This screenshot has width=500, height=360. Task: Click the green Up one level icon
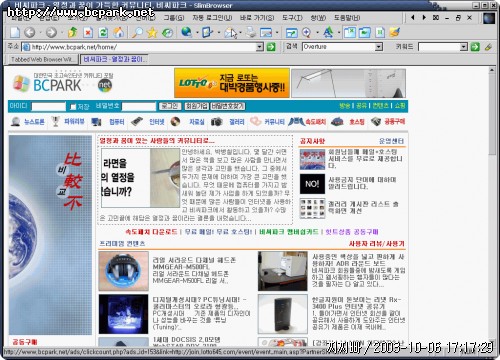click(x=72, y=32)
